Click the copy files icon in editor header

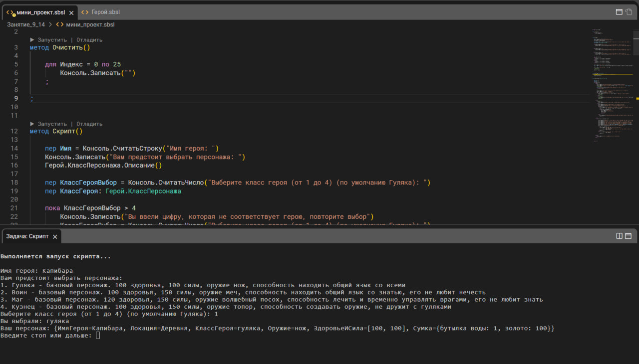(x=629, y=12)
